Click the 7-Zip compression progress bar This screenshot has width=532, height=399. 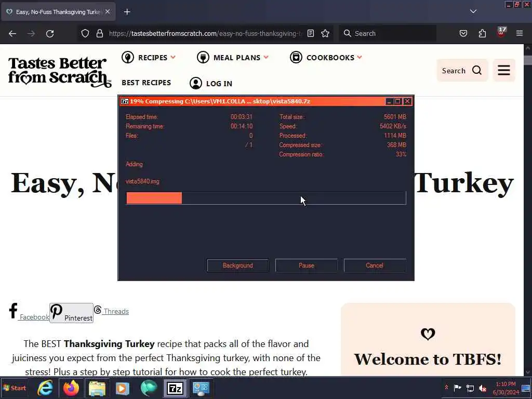(266, 198)
